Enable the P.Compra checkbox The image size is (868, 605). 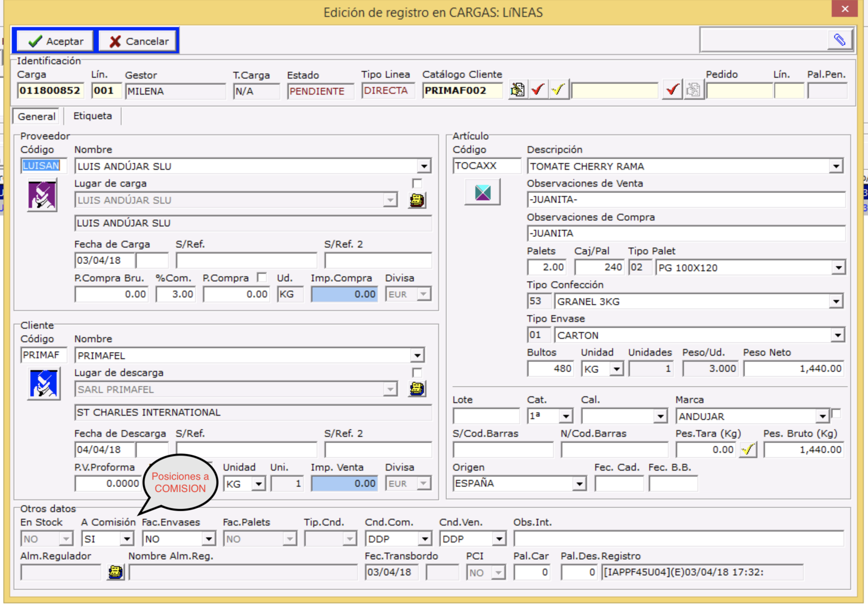pyautogui.click(x=262, y=278)
